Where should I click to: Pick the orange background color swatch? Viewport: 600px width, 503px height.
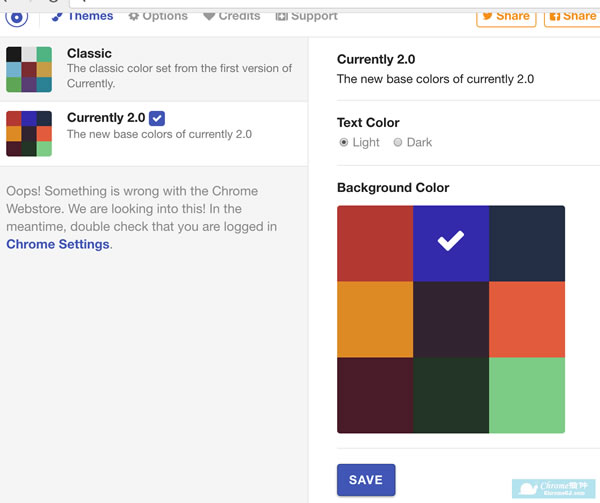375,319
